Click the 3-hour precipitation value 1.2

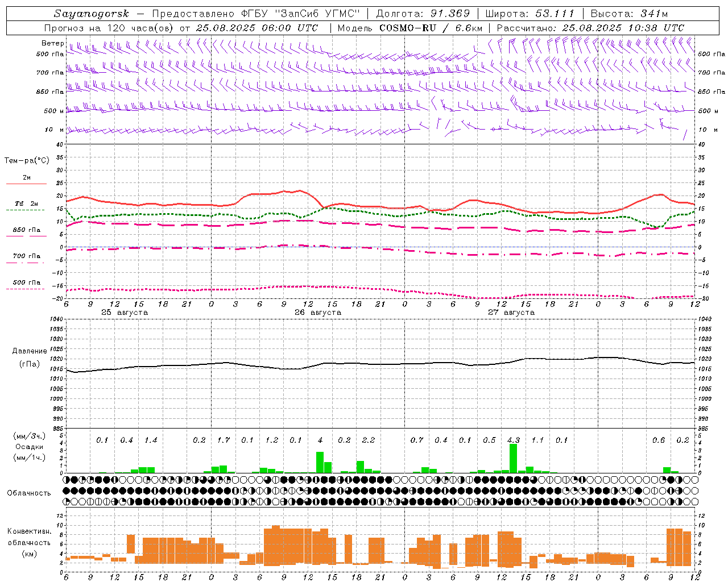click(272, 440)
